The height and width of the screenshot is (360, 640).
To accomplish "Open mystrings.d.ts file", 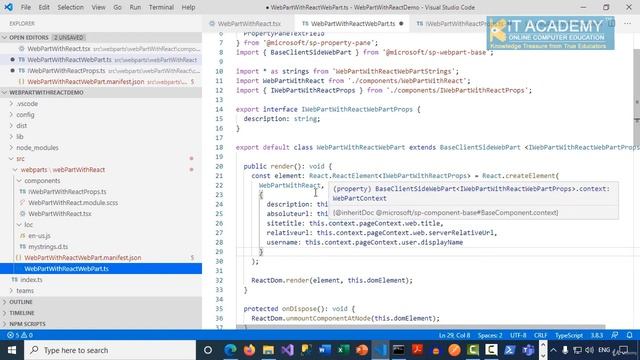I will pos(48,247).
